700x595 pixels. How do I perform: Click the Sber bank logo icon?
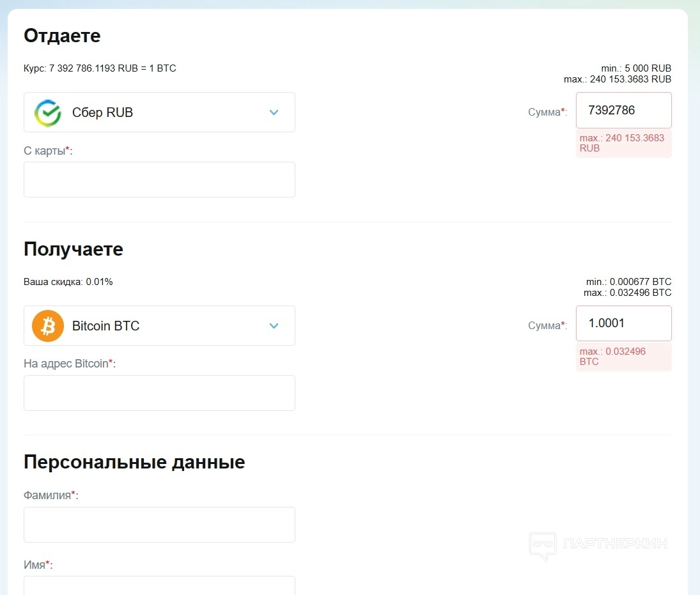tap(48, 112)
